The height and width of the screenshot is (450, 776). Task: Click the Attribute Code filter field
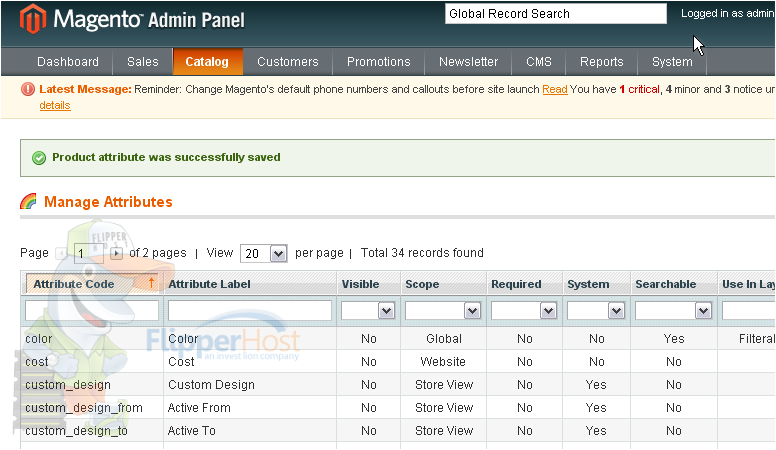[92, 311]
